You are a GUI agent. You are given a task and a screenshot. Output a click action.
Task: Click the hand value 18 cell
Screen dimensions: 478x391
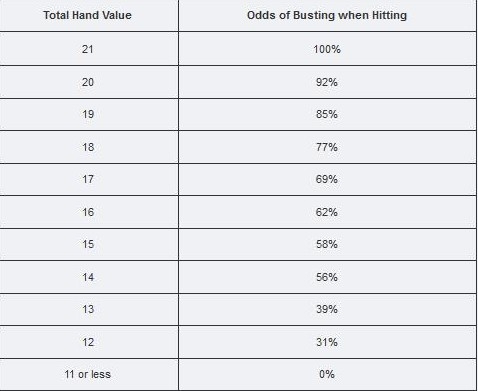click(x=88, y=147)
